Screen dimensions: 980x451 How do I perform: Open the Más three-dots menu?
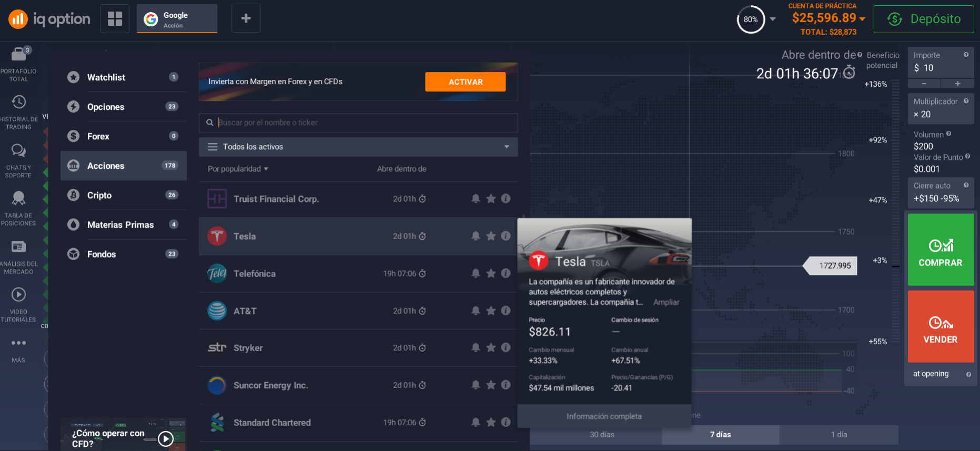[18, 343]
